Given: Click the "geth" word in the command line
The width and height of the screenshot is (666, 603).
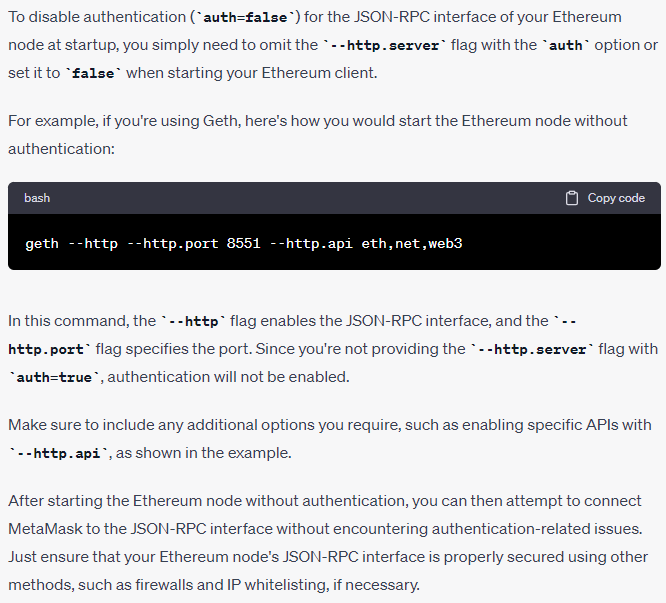Looking at the screenshot, I should click(42, 243).
